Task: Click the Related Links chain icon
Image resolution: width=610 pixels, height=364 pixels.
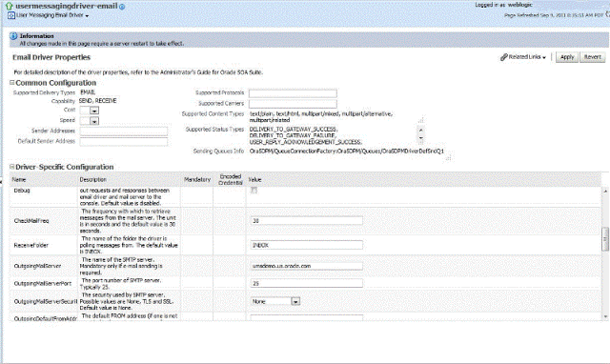Action: (x=504, y=57)
